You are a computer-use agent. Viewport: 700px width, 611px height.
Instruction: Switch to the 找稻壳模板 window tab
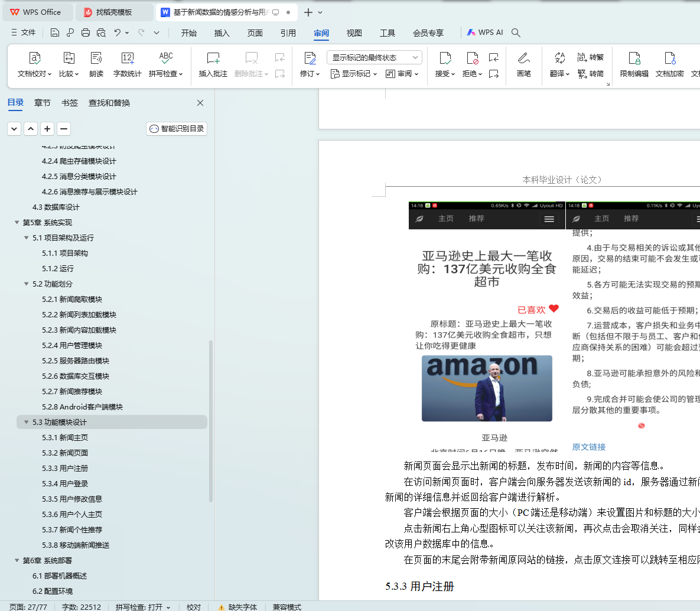click(x=114, y=12)
